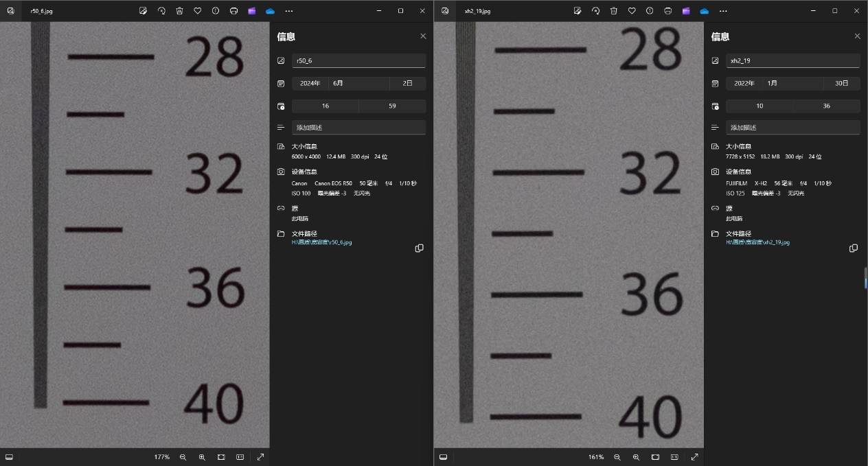Open OneDrive from xh2_19.jpg toolbar
Screen dimensions: 868x466
pyautogui.click(x=704, y=11)
